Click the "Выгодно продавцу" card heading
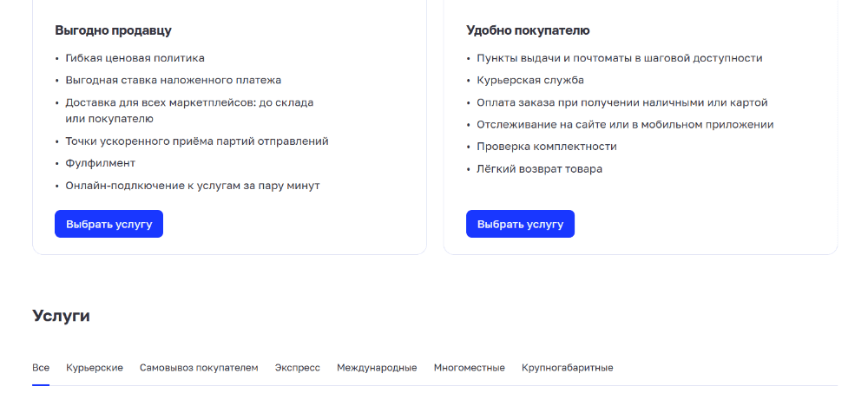The height and width of the screenshot is (393, 868). coord(113,30)
